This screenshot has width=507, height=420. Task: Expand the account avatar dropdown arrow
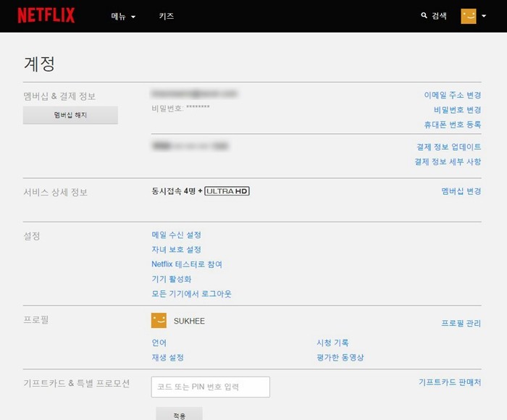(x=484, y=16)
